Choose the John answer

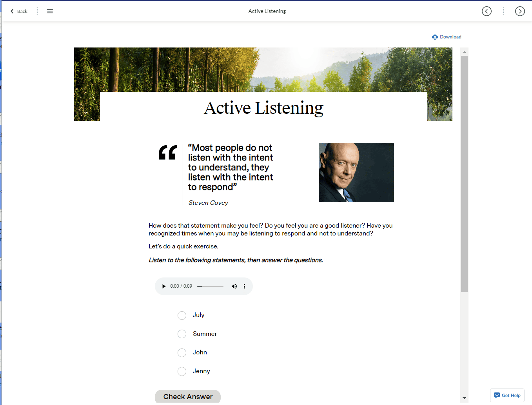(182, 352)
